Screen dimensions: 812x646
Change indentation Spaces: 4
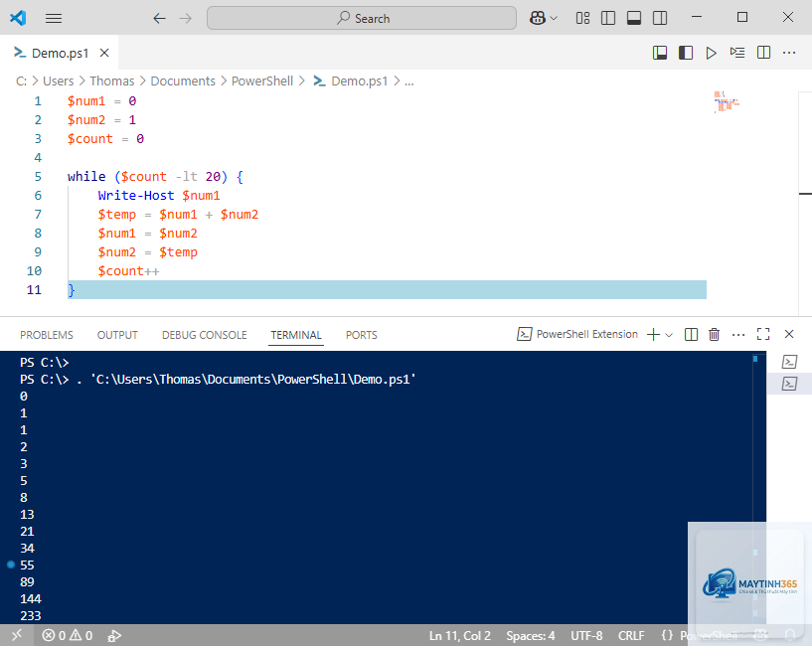tap(531, 636)
